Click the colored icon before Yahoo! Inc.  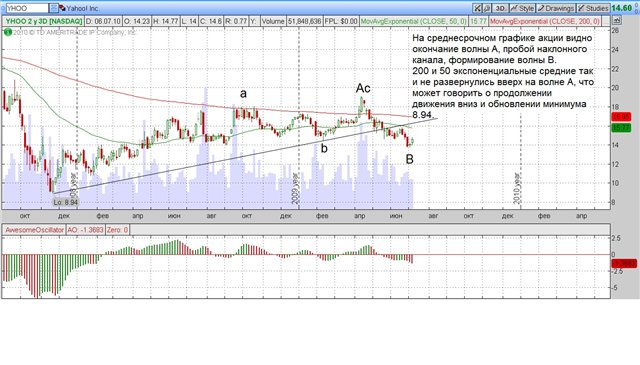point(62,8)
